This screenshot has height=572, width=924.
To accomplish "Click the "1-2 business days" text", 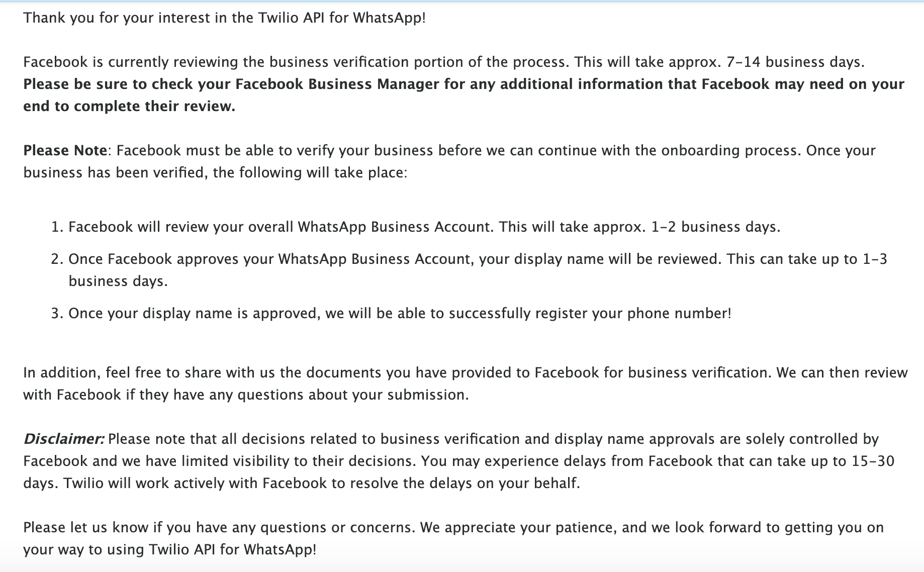I will [x=715, y=227].
